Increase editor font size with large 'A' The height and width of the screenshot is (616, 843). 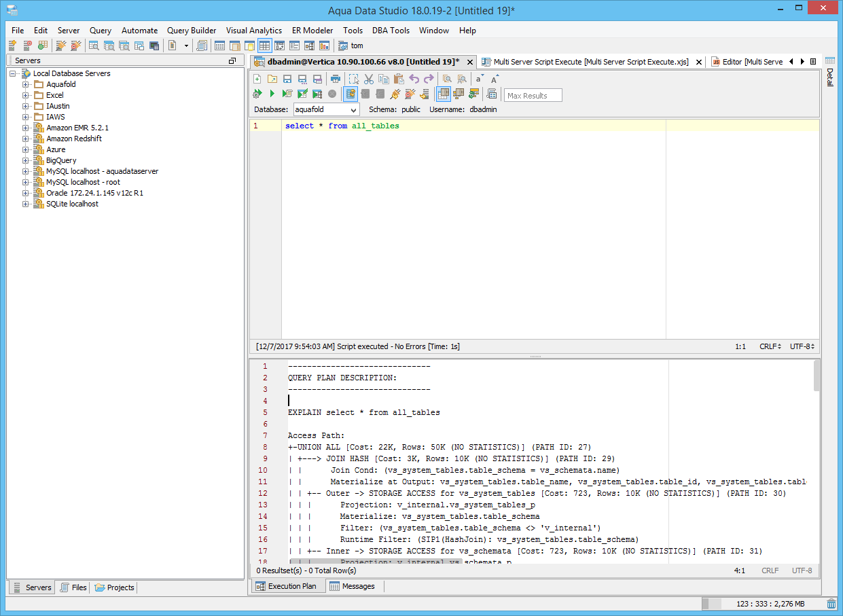pos(495,79)
